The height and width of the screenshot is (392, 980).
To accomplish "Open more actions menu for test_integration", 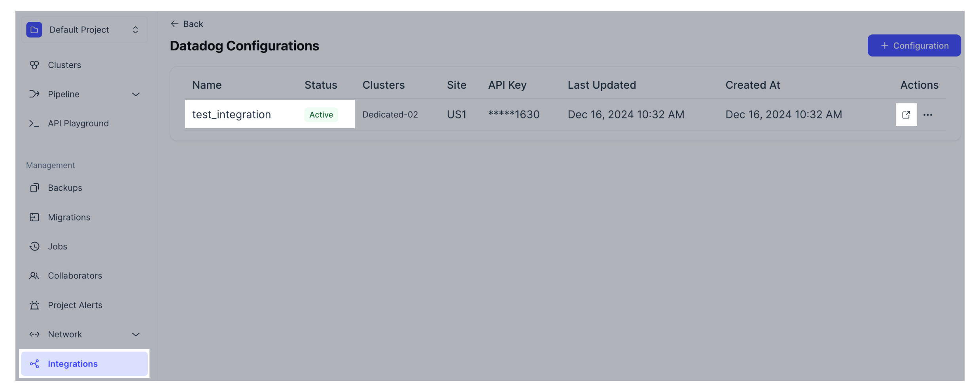I will (x=927, y=115).
